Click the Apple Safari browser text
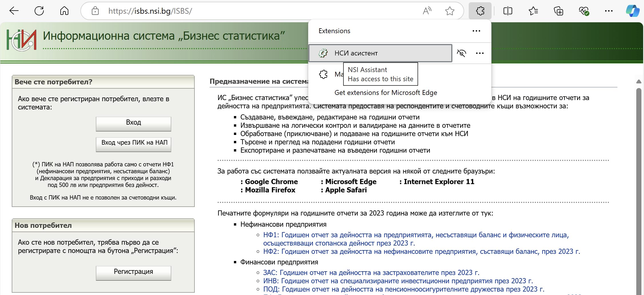This screenshot has height=295, width=644. (346, 190)
